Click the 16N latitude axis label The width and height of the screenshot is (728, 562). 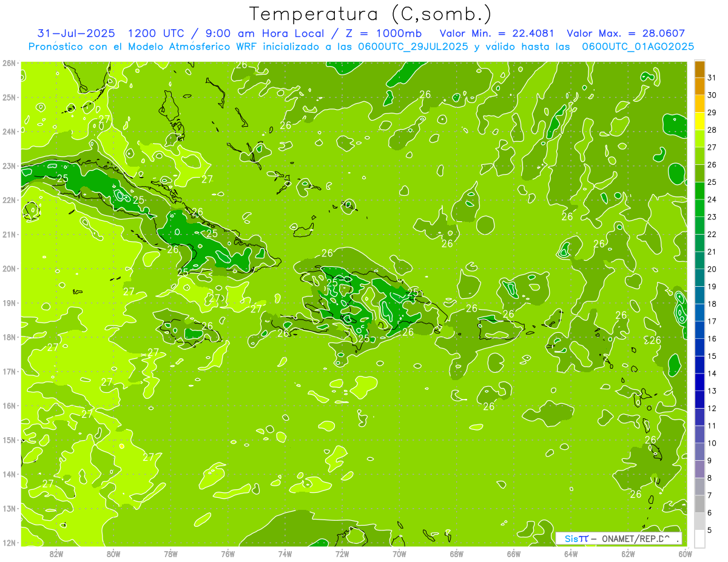[x=8, y=406]
